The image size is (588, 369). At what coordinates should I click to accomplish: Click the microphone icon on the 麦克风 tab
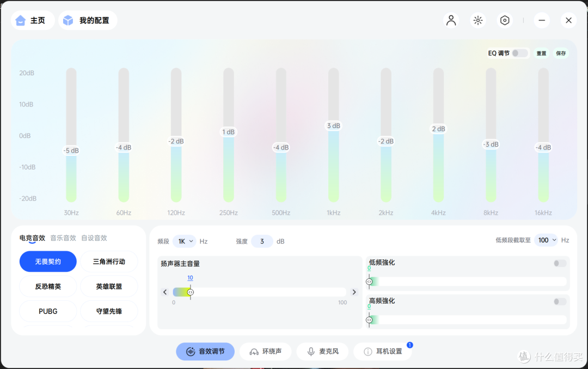(x=311, y=352)
